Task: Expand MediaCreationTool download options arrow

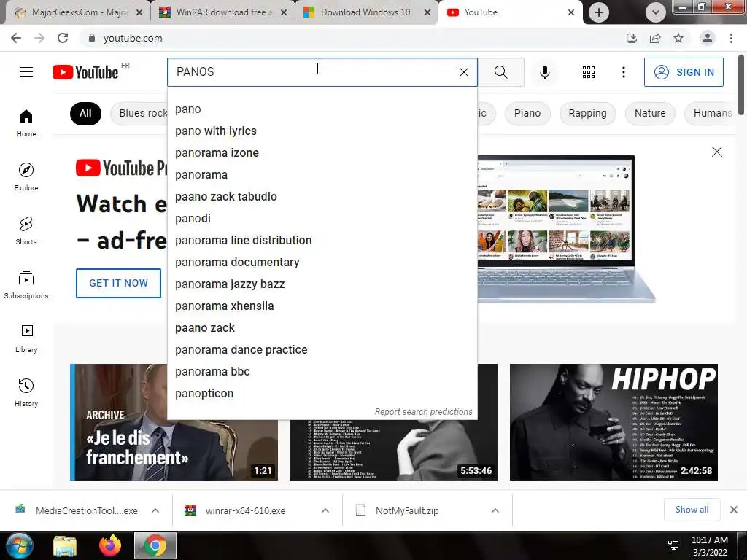Action: click(155, 510)
